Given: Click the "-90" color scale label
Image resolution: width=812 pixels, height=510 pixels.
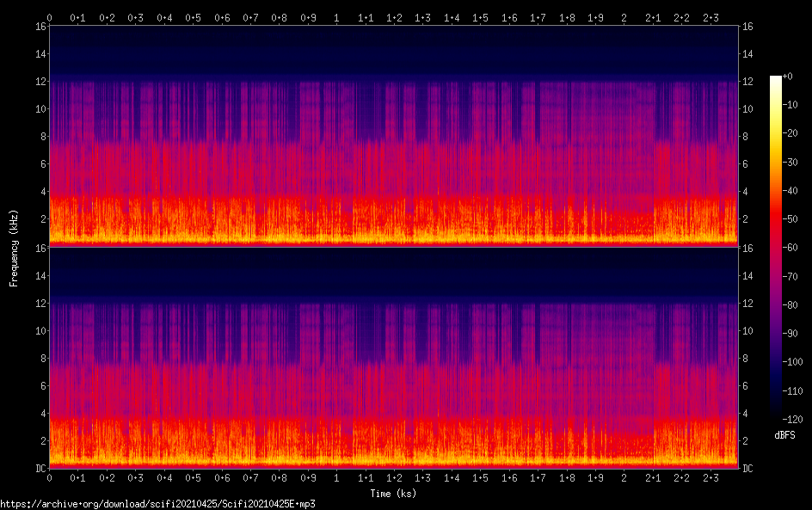Looking at the screenshot, I should coord(790,334).
